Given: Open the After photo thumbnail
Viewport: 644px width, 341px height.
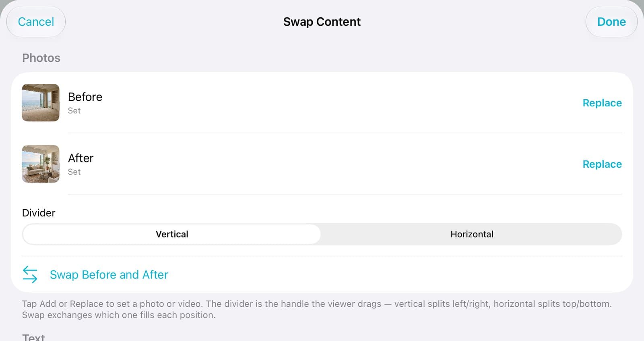Looking at the screenshot, I should [x=41, y=164].
